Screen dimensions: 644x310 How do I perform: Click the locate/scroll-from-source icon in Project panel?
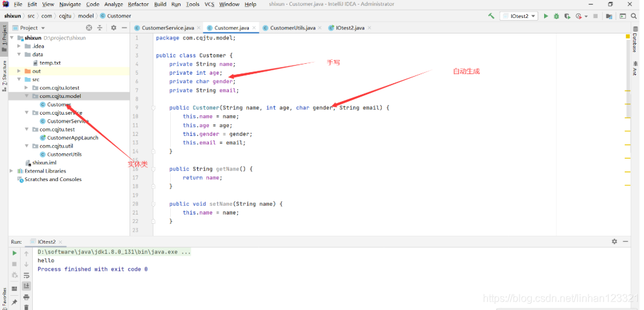click(x=89, y=28)
